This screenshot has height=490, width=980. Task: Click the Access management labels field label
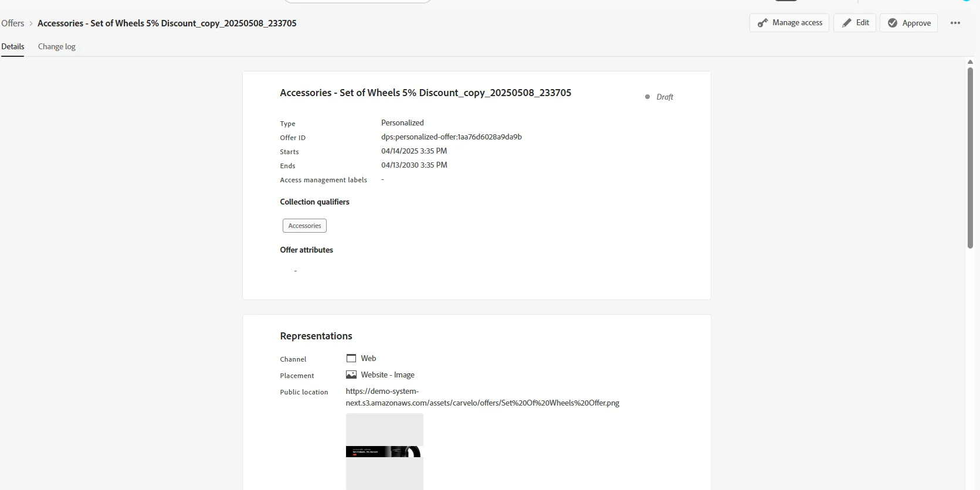coord(324,180)
